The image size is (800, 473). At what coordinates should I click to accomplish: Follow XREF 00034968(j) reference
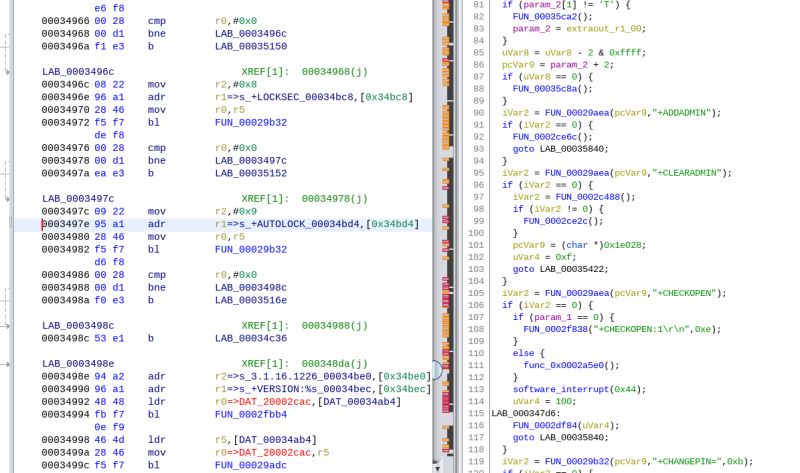coord(334,72)
